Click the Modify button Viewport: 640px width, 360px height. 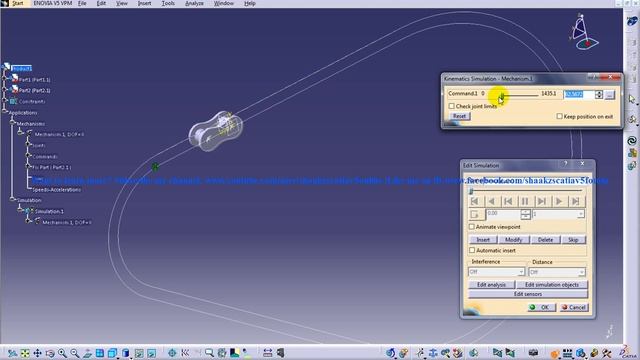point(513,240)
